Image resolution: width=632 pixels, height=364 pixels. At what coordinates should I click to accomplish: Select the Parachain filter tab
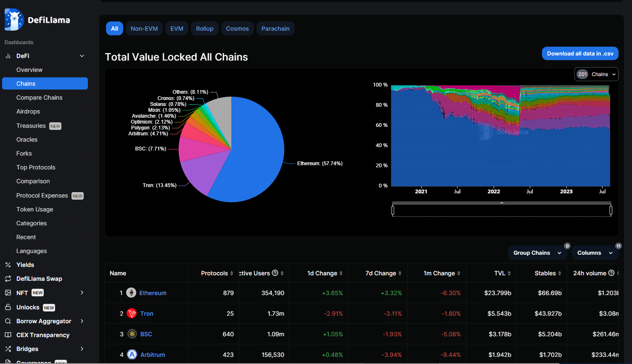(x=275, y=29)
